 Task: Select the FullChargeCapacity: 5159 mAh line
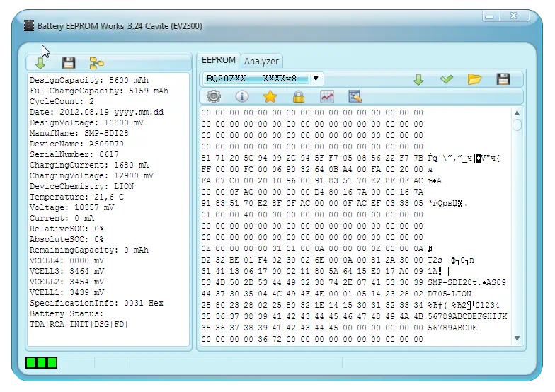99,91
